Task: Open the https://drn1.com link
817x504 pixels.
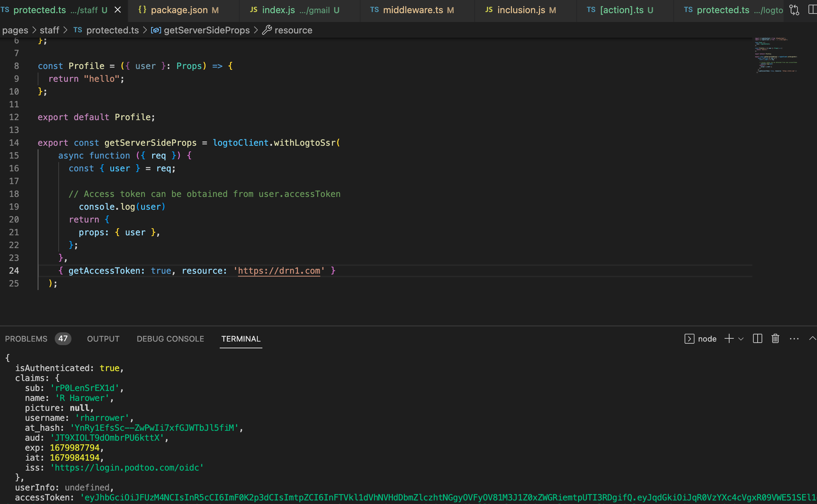Action: pyautogui.click(x=279, y=270)
